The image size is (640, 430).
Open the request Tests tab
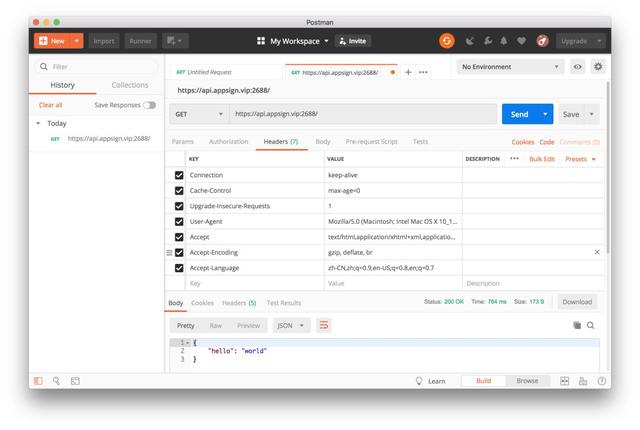click(x=420, y=142)
